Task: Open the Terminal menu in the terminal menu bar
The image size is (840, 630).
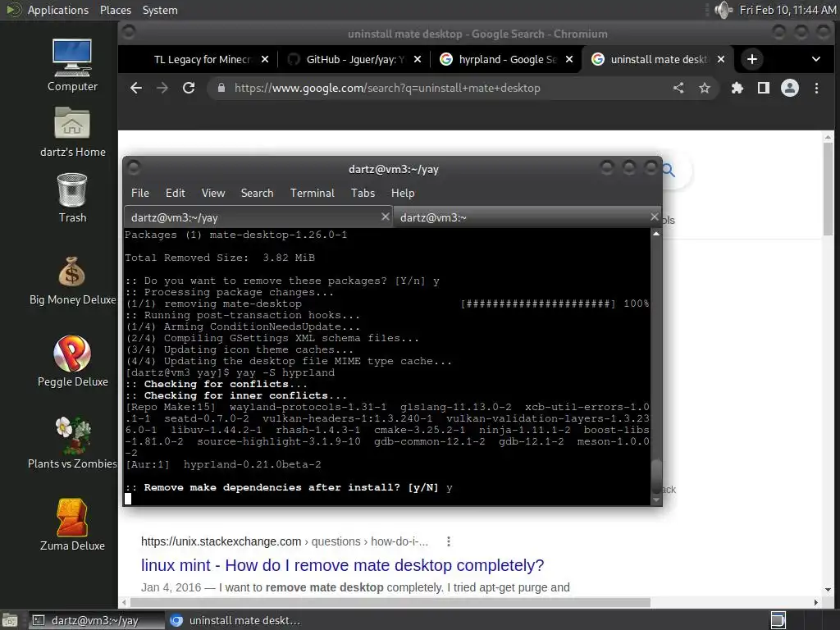Action: point(313,193)
